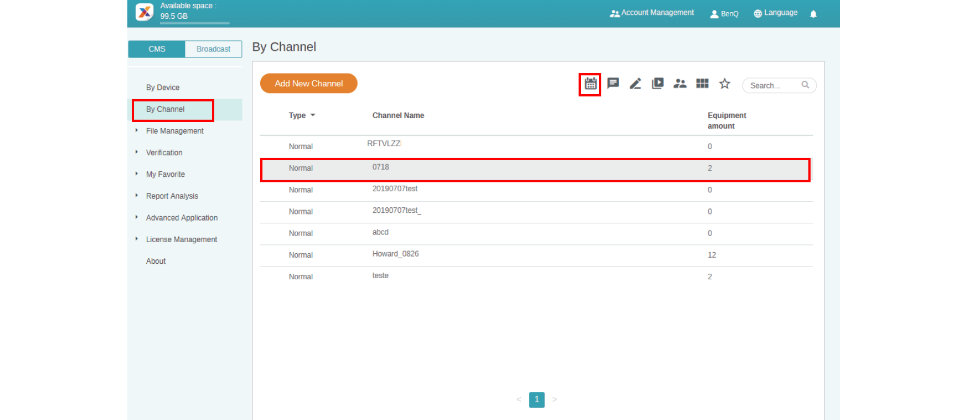Expand the Report Analysis menu
The width and height of the screenshot is (980, 420).
[x=172, y=196]
